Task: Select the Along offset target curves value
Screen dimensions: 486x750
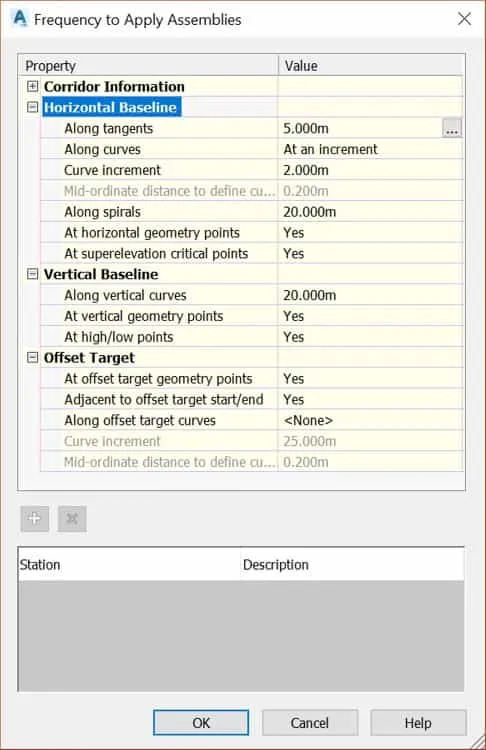Action: click(x=371, y=420)
